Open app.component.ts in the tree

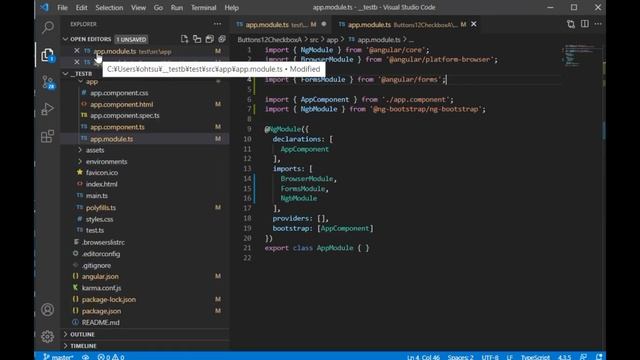117,127
